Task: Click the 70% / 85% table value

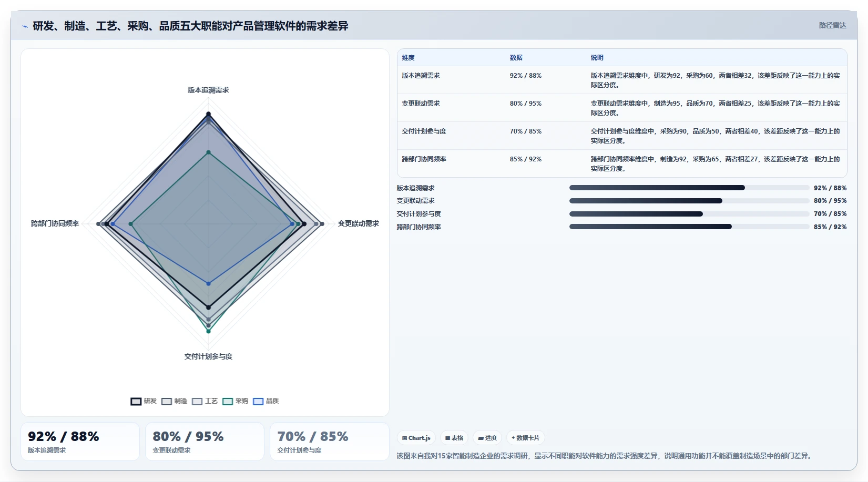Action: [x=525, y=131]
